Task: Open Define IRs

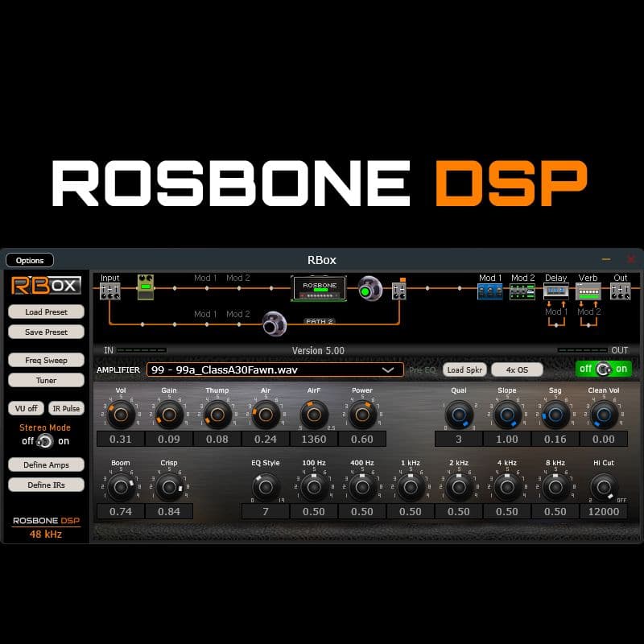Action: [46, 485]
